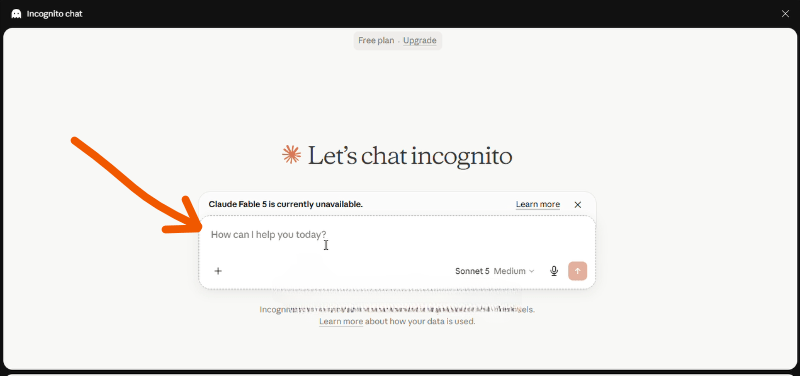Screen dimensions: 800x376
Task: Follow the Upgrade link at top
Action: pyautogui.click(x=419, y=41)
